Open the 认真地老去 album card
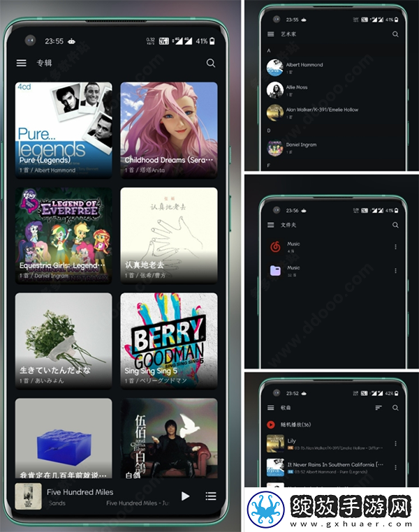Image resolution: width=419 pixels, height=532 pixels. 169,235
